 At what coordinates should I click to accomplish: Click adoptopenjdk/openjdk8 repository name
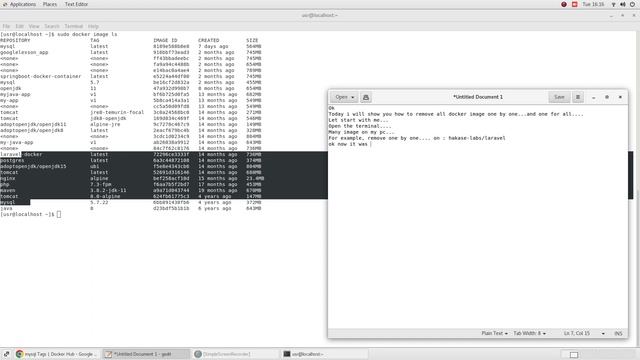[31, 130]
